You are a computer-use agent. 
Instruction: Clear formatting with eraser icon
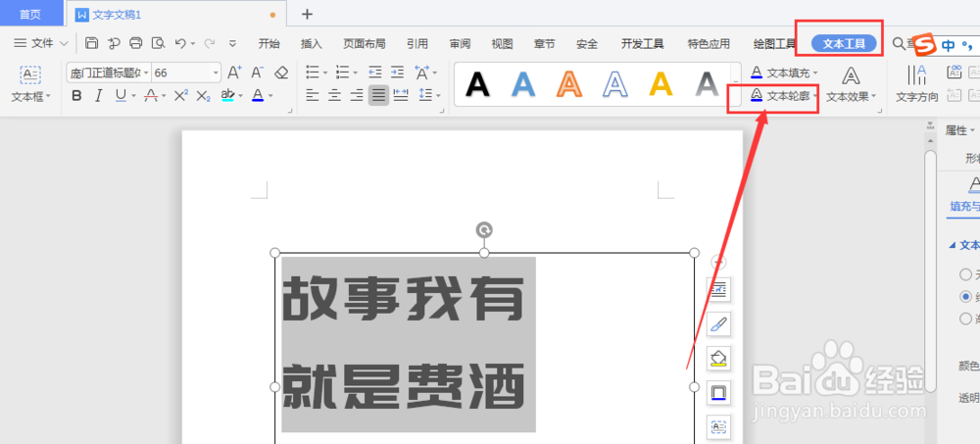[x=281, y=73]
